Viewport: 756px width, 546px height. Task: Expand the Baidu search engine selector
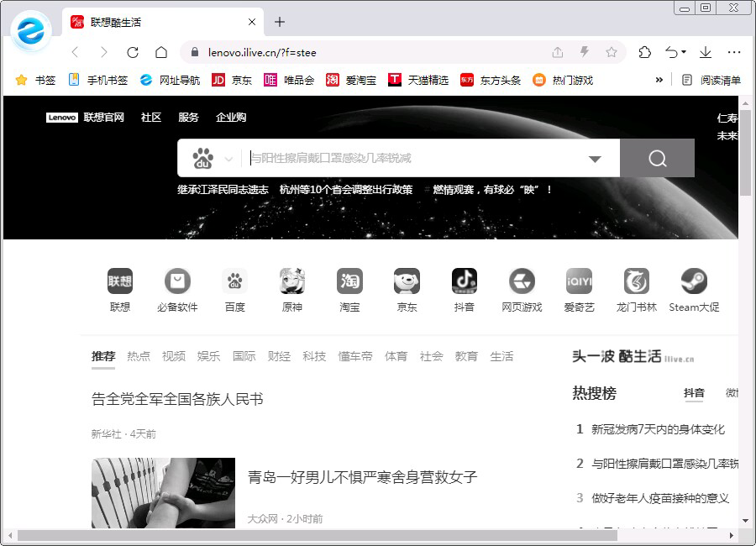pyautogui.click(x=228, y=159)
